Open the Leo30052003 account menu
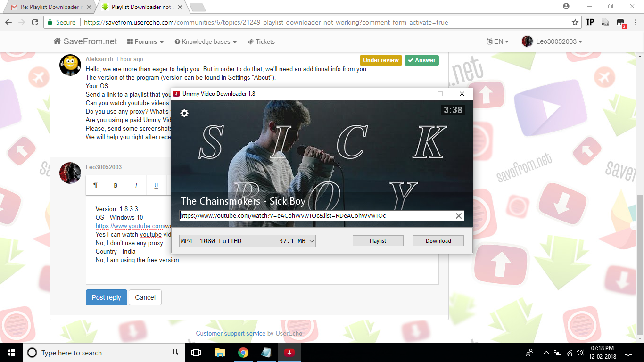This screenshot has height=362, width=644. click(552, 41)
